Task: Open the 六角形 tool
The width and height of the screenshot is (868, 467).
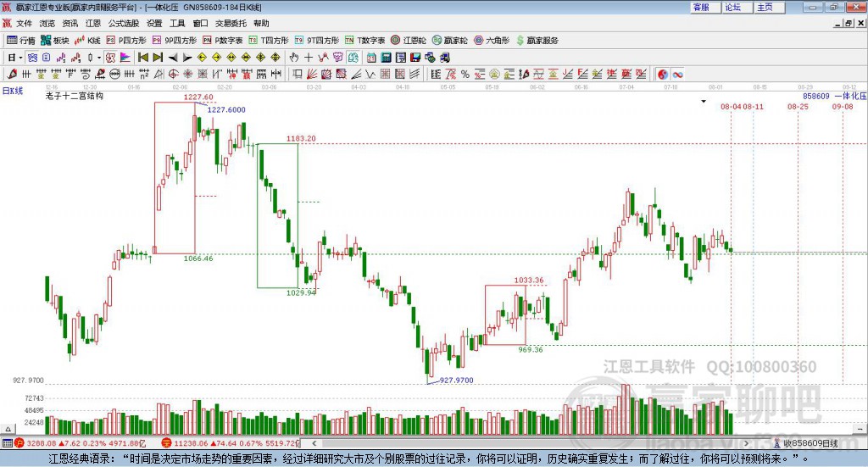Action: pyautogui.click(x=492, y=41)
